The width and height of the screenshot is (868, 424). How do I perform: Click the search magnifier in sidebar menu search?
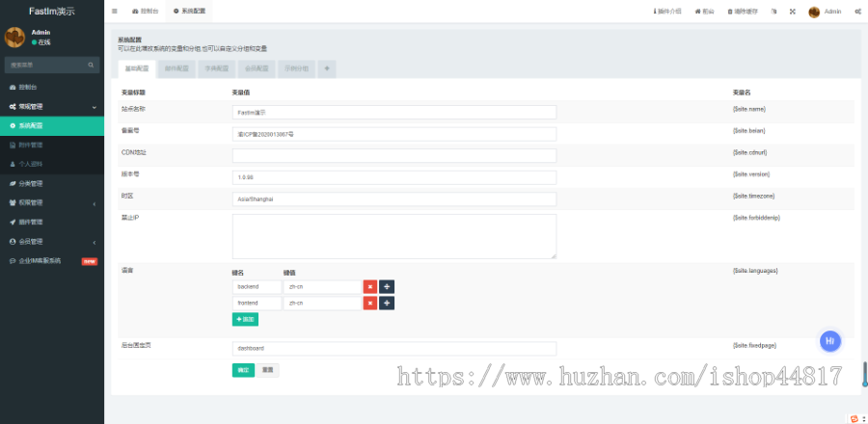[x=91, y=65]
